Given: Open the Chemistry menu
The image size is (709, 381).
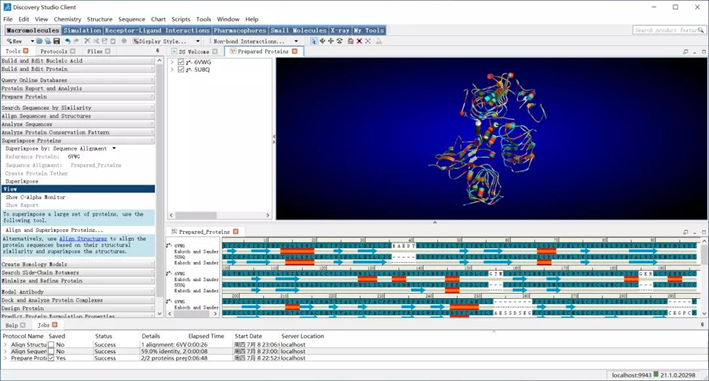Looking at the screenshot, I should coord(67,19).
